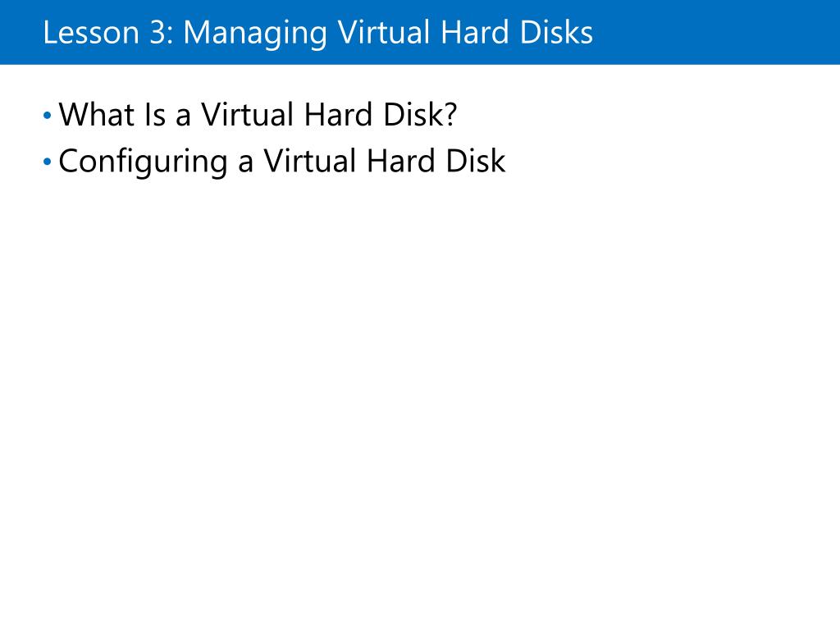Screen dimensions: 840x630
Task: Click the word "Hard" in first bullet
Action: click(x=338, y=114)
